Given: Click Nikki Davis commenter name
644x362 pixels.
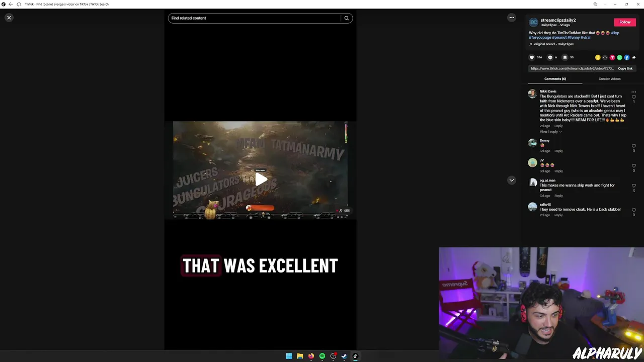Looking at the screenshot, I should click(x=548, y=92).
